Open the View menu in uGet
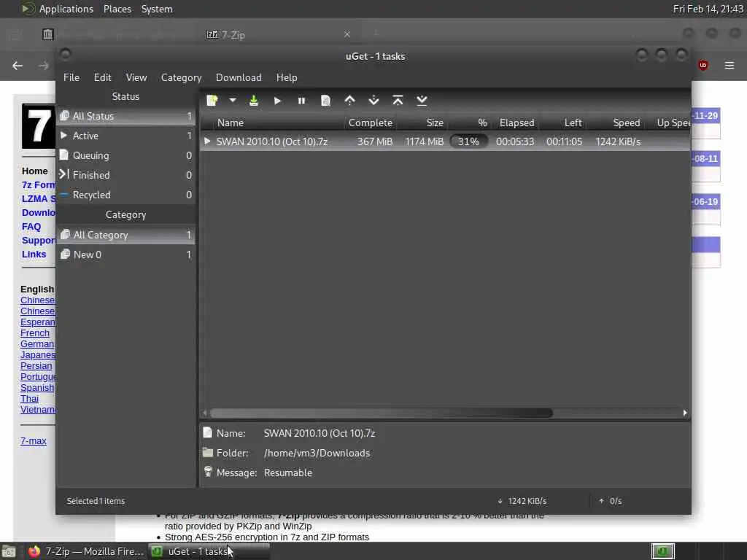Image resolution: width=747 pixels, height=560 pixels. click(x=136, y=77)
